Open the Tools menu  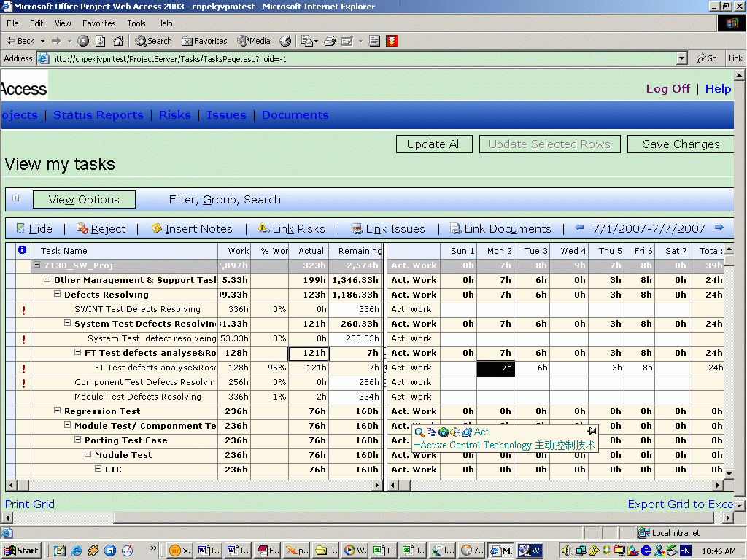point(136,23)
